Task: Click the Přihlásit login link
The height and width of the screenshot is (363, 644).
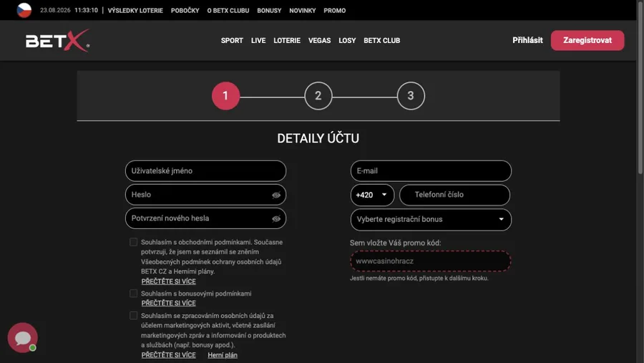Action: pos(527,40)
